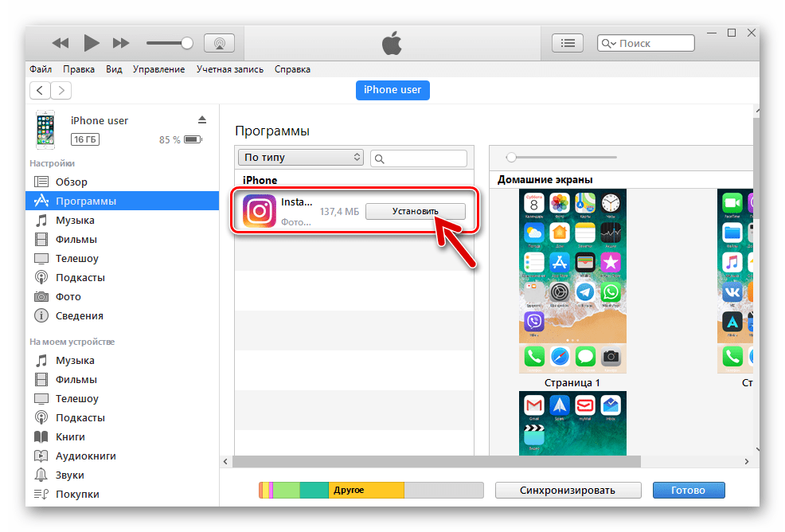Open Музыка under Настройки
The image size is (785, 532).
[122, 220]
